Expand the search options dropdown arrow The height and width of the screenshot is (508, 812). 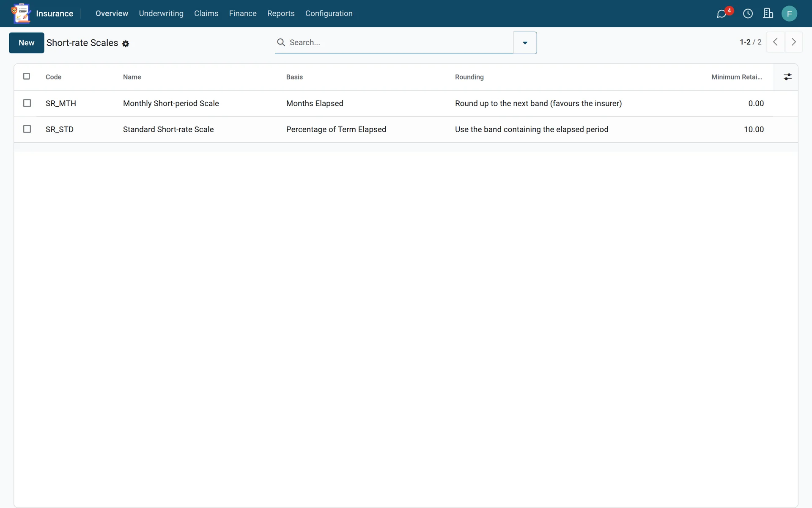point(525,43)
